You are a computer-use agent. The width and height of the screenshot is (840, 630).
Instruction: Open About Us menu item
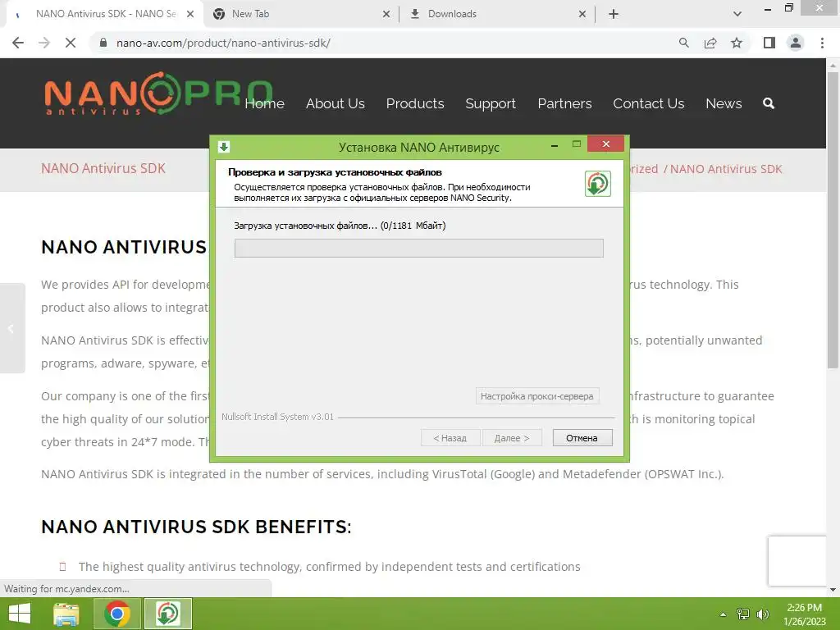pyautogui.click(x=336, y=103)
